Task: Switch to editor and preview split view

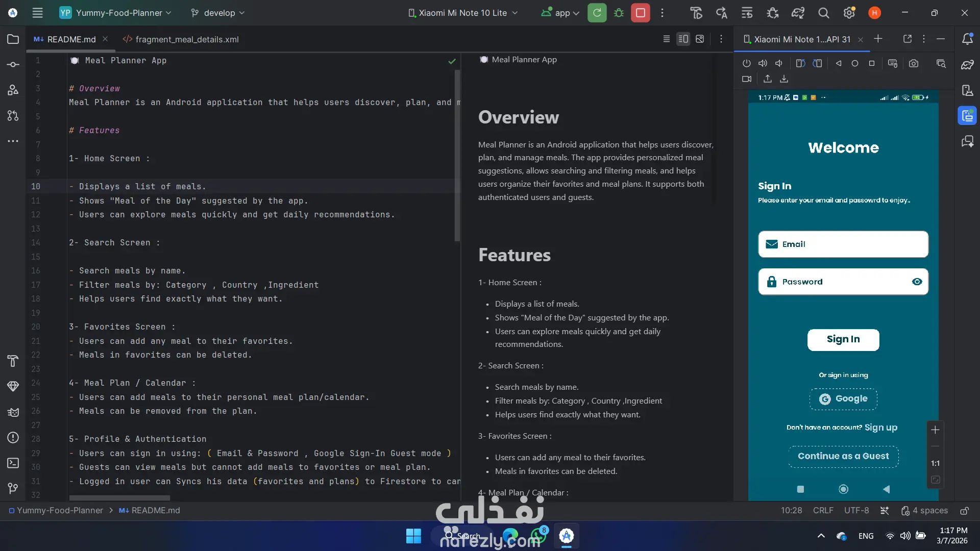Action: click(x=683, y=39)
